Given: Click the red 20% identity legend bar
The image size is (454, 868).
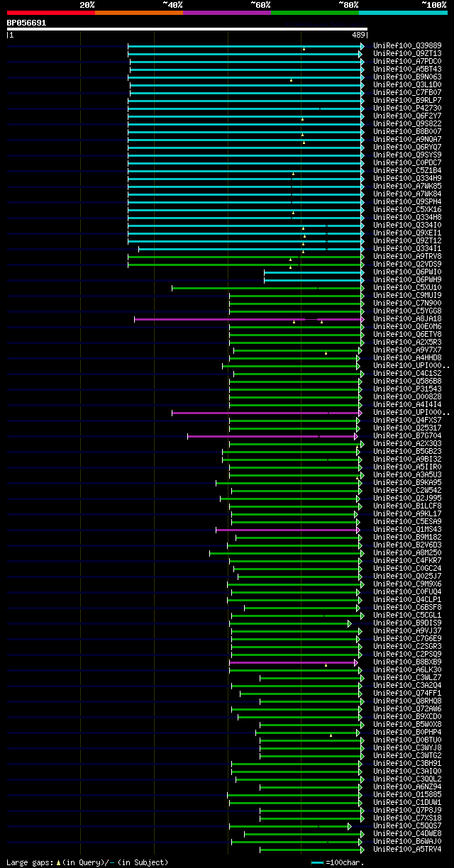Looking at the screenshot, I should [x=50, y=13].
